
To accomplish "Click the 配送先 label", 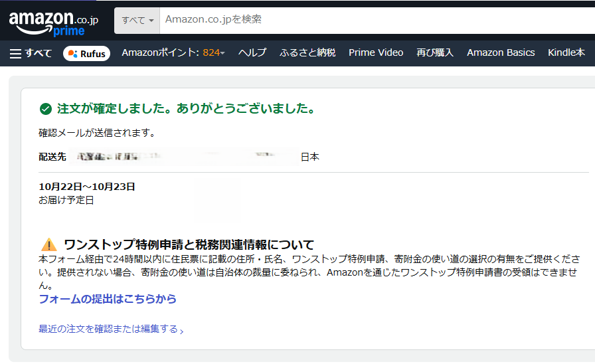I will (x=52, y=157).
